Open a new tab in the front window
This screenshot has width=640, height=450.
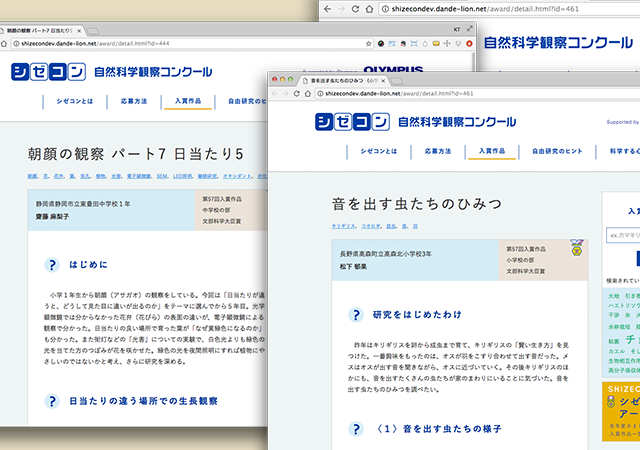click(397, 81)
